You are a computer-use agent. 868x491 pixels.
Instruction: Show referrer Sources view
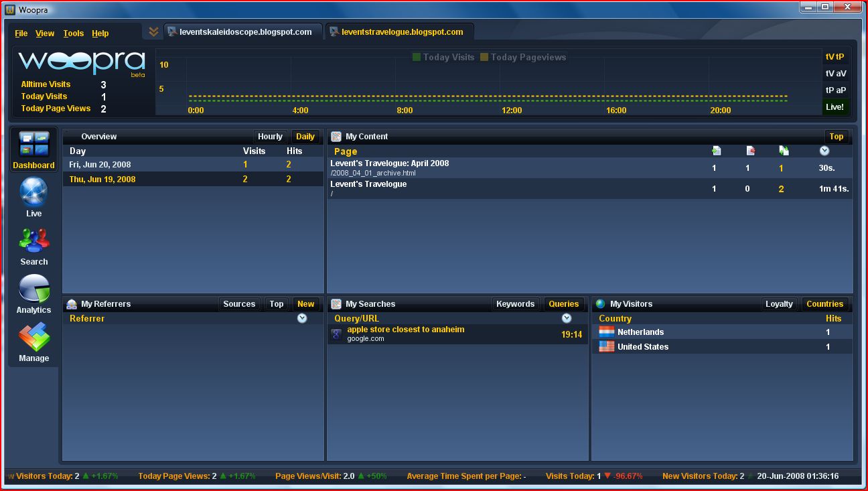point(239,303)
